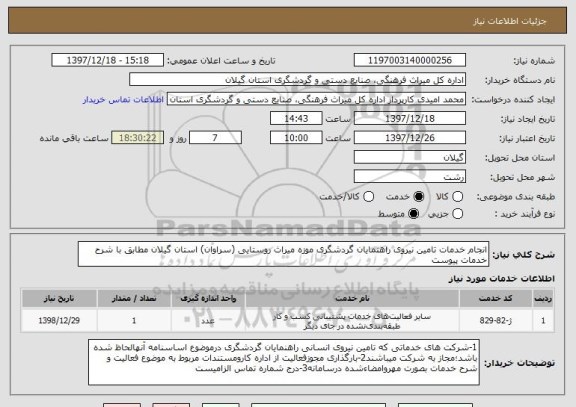Click the تعداد / مقدار column header
This screenshot has height=407, width=576.
134,298
